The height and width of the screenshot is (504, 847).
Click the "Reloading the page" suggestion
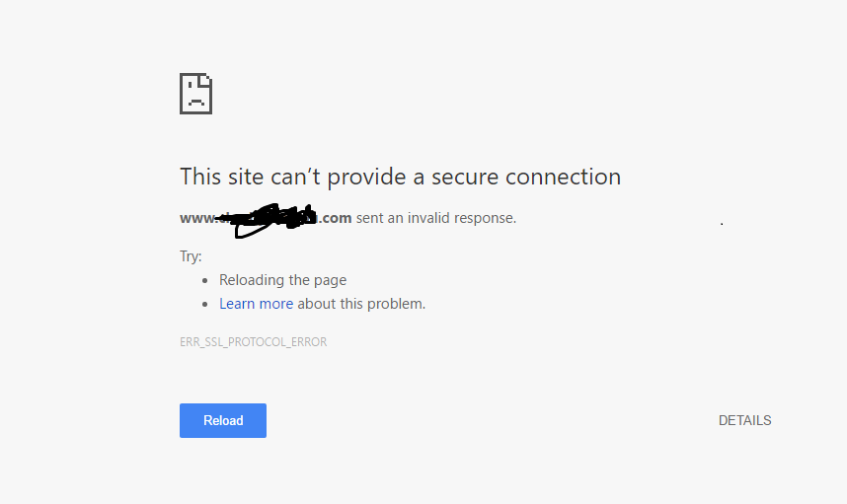[282, 280]
